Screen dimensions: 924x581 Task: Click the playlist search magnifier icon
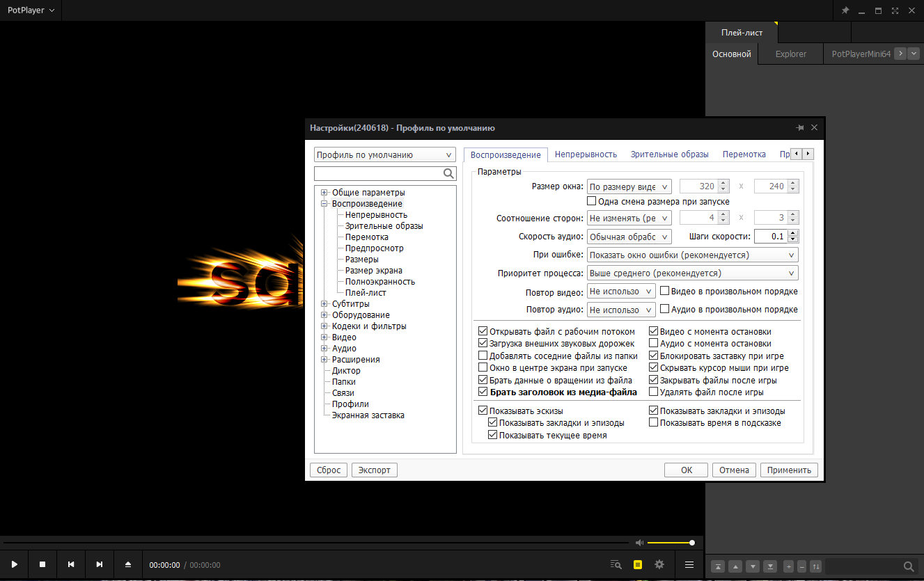point(908,566)
